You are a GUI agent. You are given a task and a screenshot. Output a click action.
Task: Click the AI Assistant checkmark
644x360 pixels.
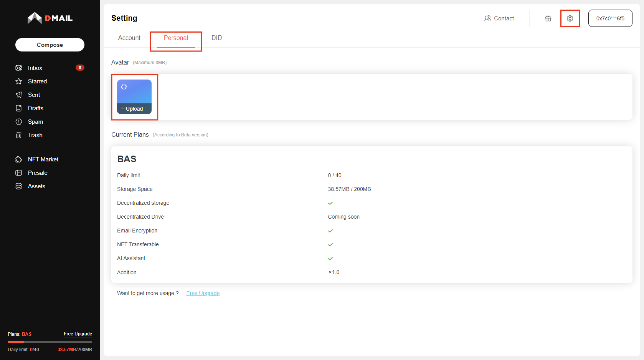[x=330, y=258]
